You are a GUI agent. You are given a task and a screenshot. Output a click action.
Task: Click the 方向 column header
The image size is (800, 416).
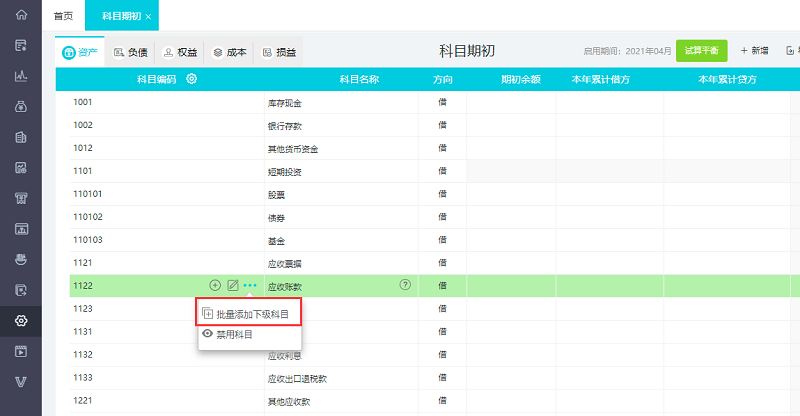[x=442, y=79]
